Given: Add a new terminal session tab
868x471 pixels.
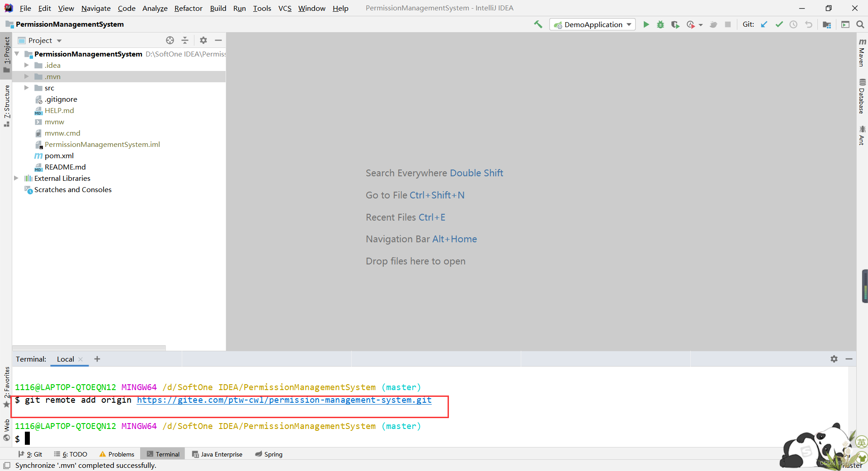Looking at the screenshot, I should 97,359.
